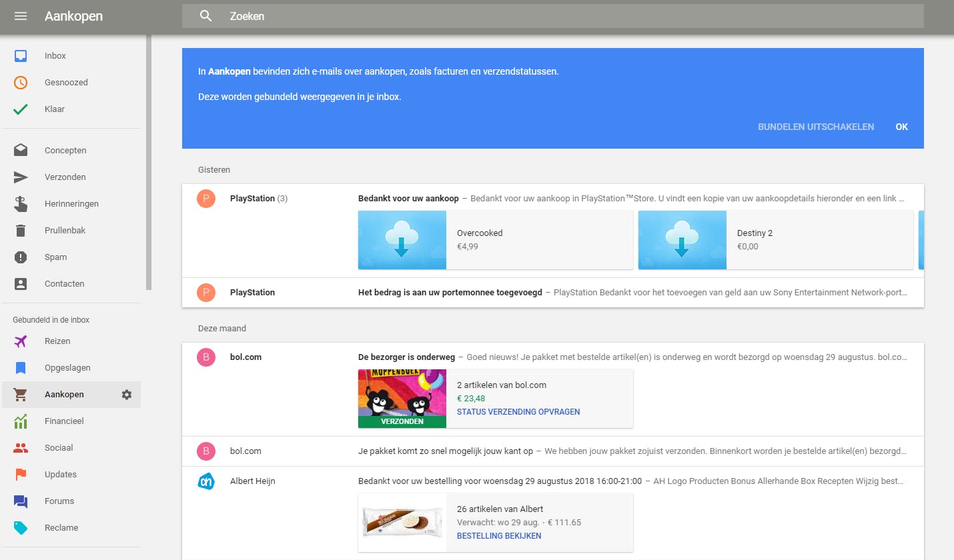Click the Updates flag icon

21,475
